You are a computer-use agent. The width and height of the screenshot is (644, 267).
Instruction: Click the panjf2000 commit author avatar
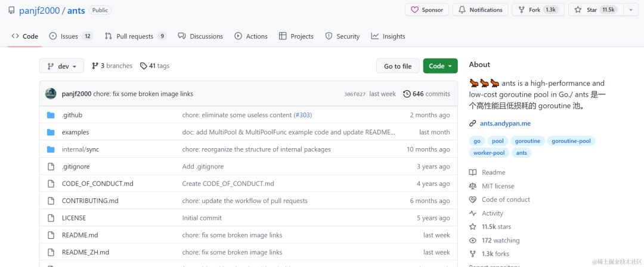tap(51, 94)
